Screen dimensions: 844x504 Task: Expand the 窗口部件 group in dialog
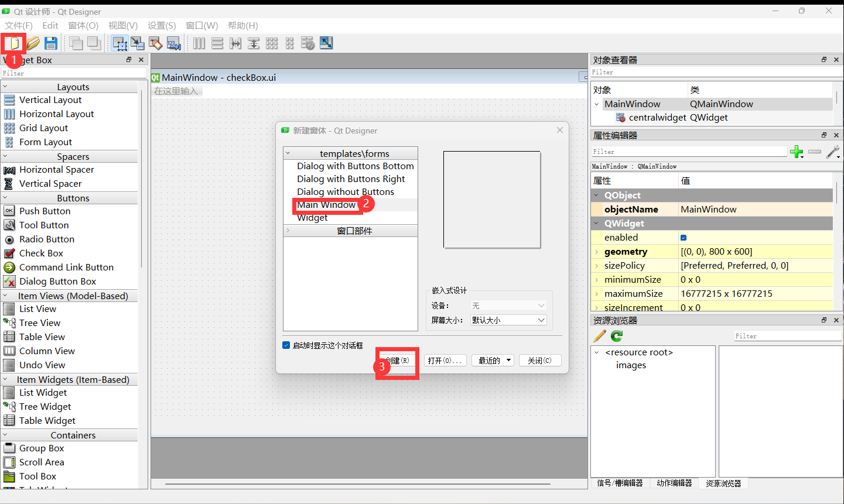coord(288,231)
